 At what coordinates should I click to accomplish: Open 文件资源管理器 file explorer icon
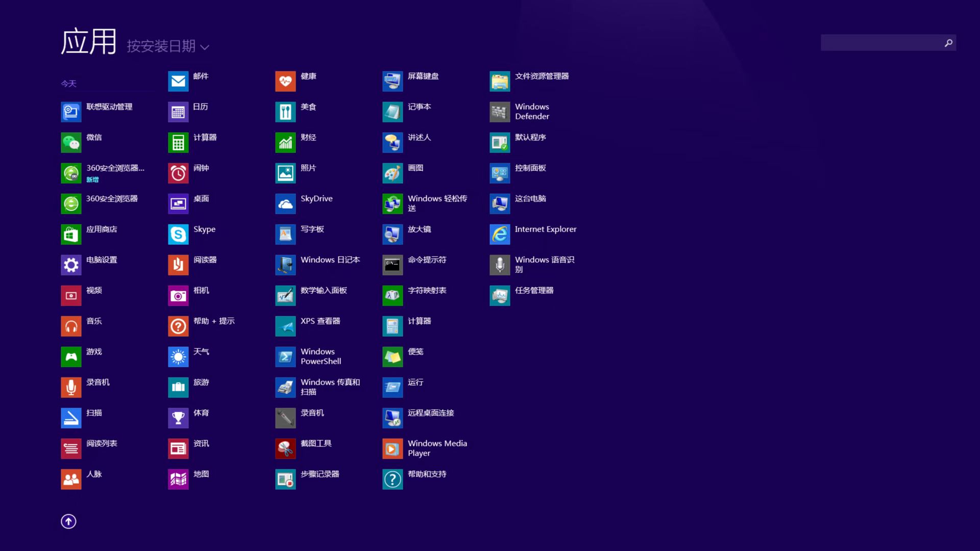pos(500,81)
